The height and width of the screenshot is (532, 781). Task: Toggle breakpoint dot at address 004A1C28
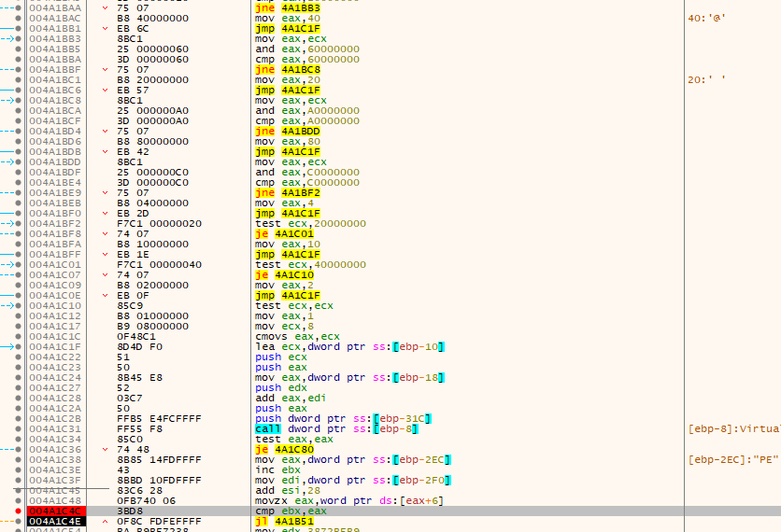pyautogui.click(x=19, y=399)
